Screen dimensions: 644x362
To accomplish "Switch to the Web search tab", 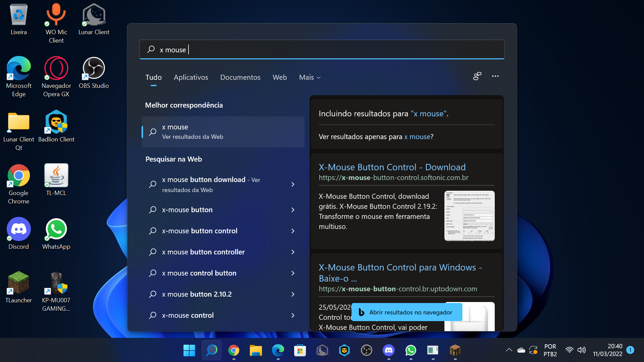I will (280, 77).
